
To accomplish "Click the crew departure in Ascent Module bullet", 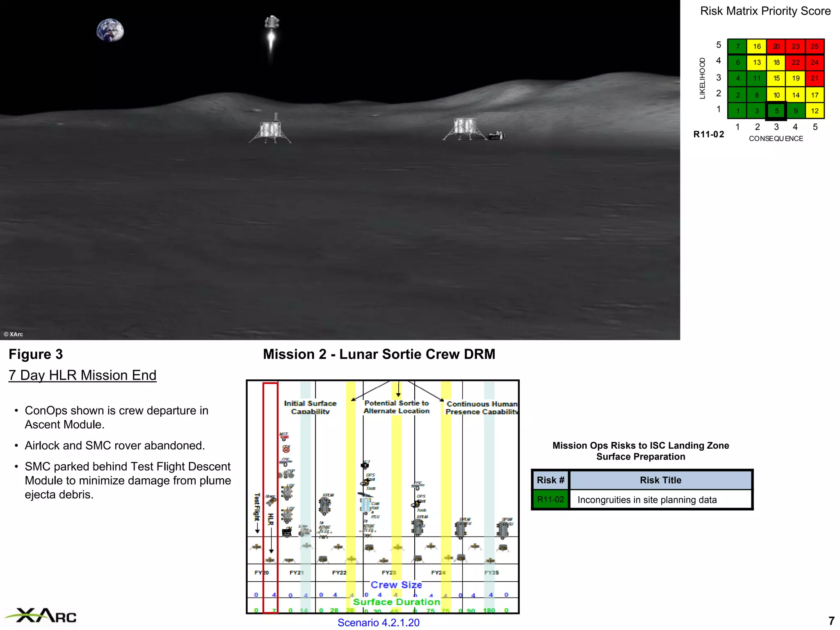I will [116, 418].
